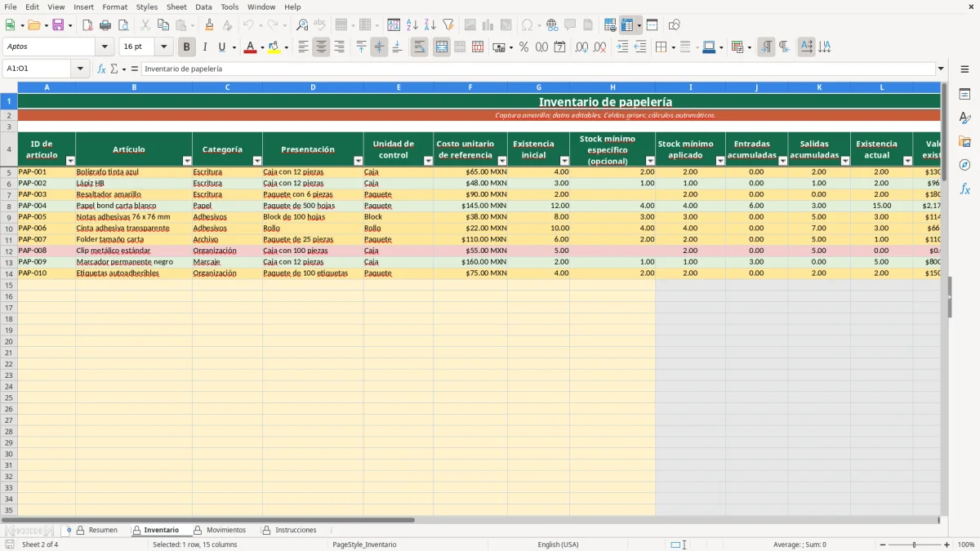Click the Sort dialog icon
The width and height of the screenshot is (980, 551).
(394, 25)
